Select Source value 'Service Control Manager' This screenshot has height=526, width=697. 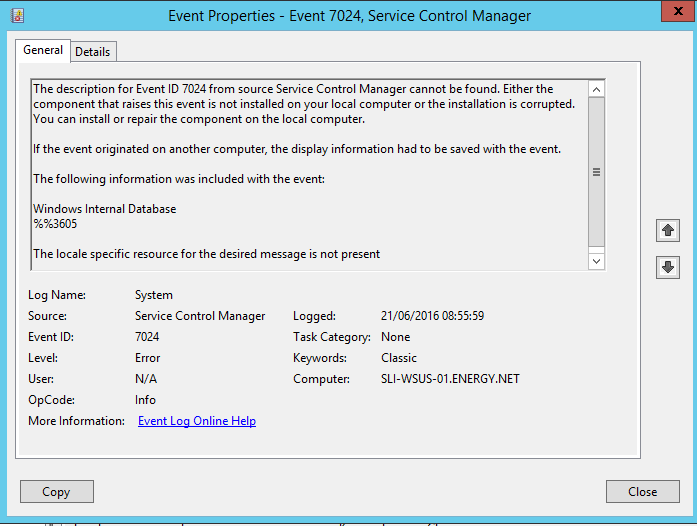click(200, 316)
